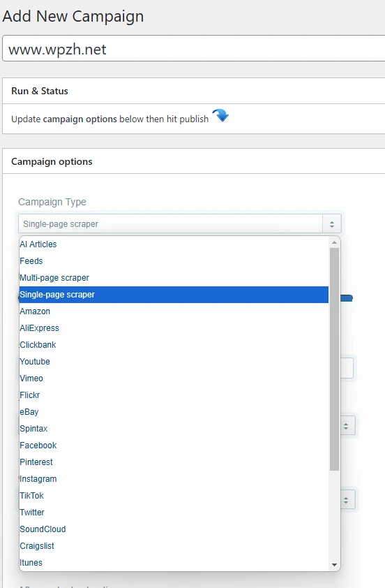Screen dimensions: 385x588
Task: Select Spintax from the list
Action: [174, 429]
